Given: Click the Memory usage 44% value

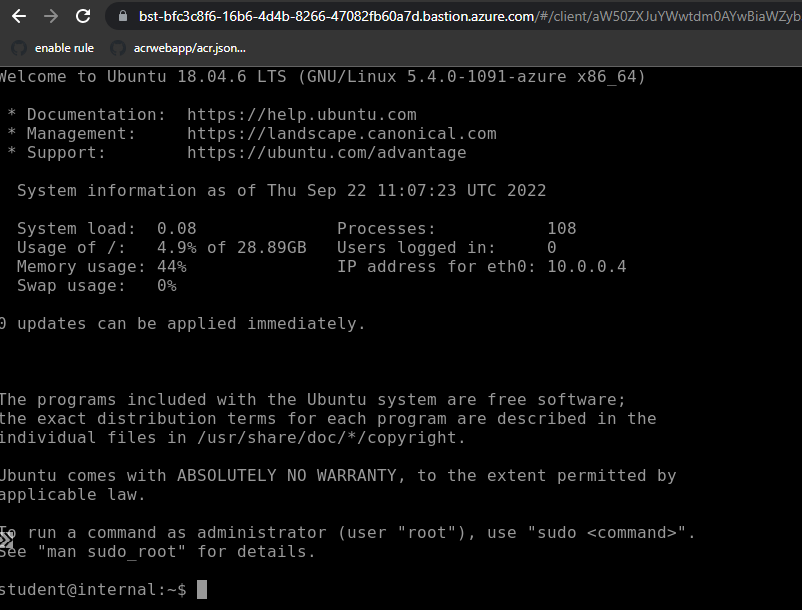Looking at the screenshot, I should coord(171,267).
